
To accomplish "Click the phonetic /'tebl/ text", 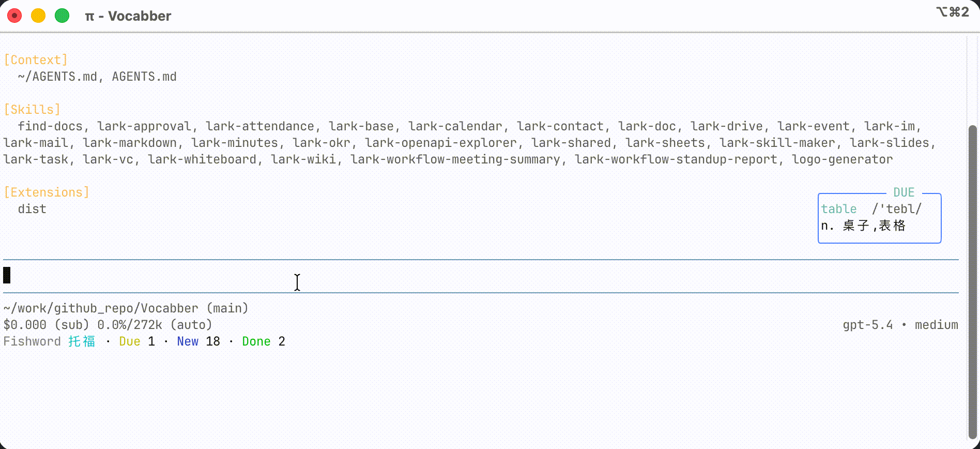I will (x=897, y=209).
